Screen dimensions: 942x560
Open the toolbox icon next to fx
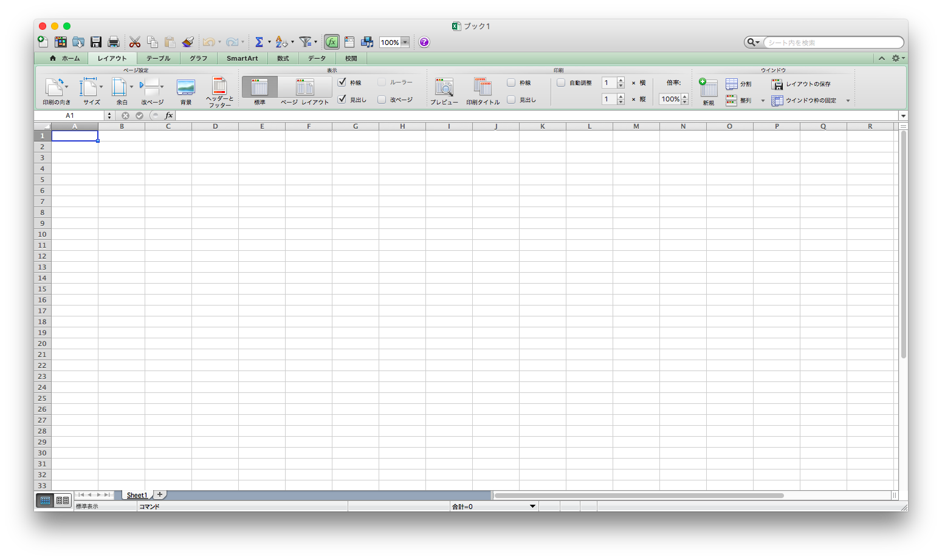pyautogui.click(x=349, y=42)
